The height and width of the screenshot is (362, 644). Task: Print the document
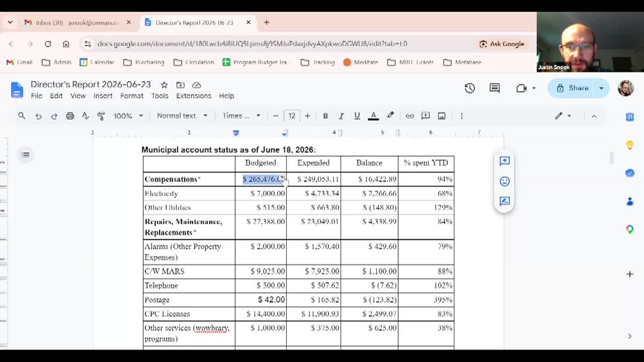(70, 116)
